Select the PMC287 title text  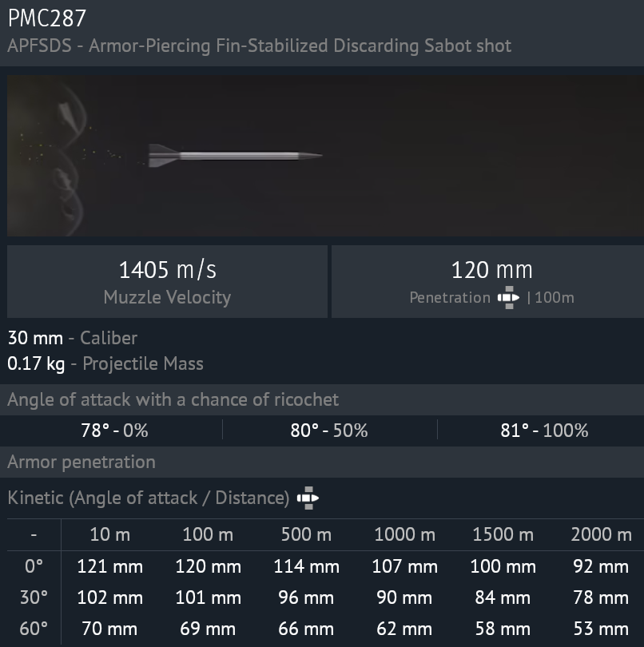[47, 18]
